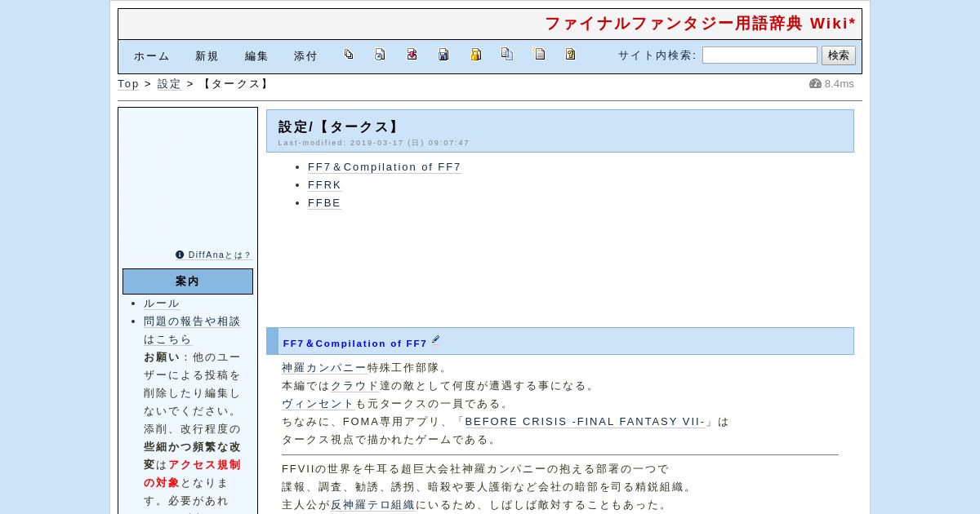Select 新規 to create a new page
Image resolution: width=980 pixels, height=514 pixels.
click(207, 56)
